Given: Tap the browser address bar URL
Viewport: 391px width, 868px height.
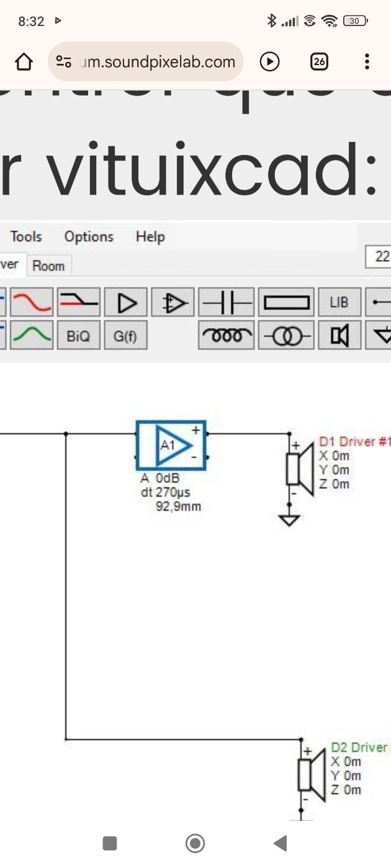Looking at the screenshot, I should point(155,62).
